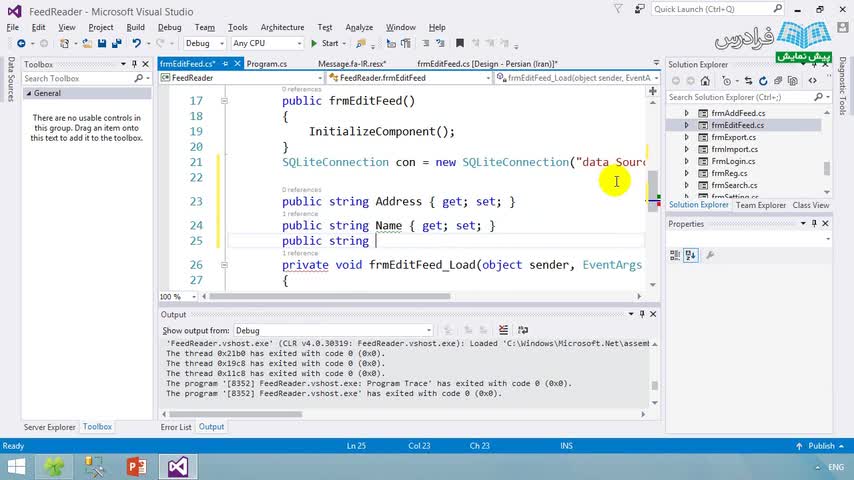Toggle a bookmark with the bookmark icon
Image resolution: width=854 pixels, height=480 pixels.
[x=460, y=43]
